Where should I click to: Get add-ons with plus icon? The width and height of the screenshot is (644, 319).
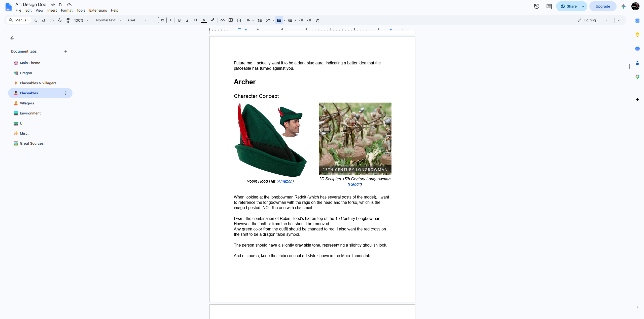click(x=637, y=99)
